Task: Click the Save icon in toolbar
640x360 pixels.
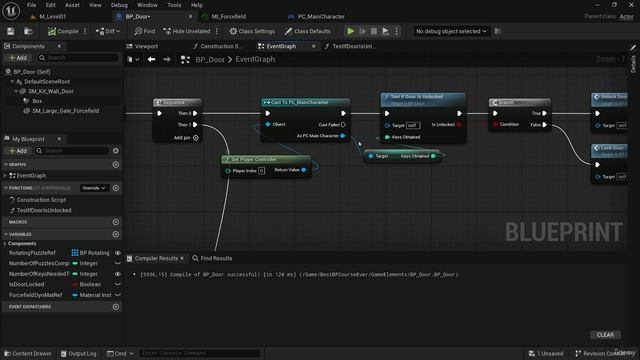Action: click(11, 31)
